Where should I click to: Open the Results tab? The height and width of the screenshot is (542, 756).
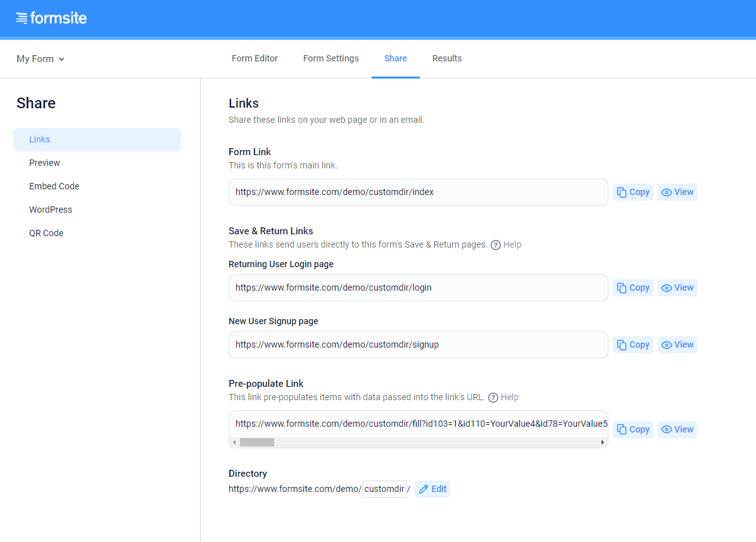pyautogui.click(x=447, y=58)
